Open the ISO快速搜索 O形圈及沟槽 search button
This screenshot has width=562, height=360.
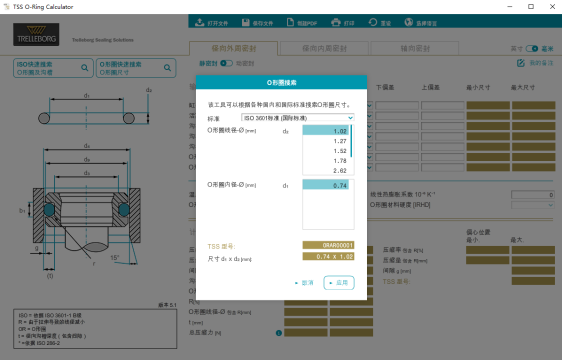pos(53,68)
